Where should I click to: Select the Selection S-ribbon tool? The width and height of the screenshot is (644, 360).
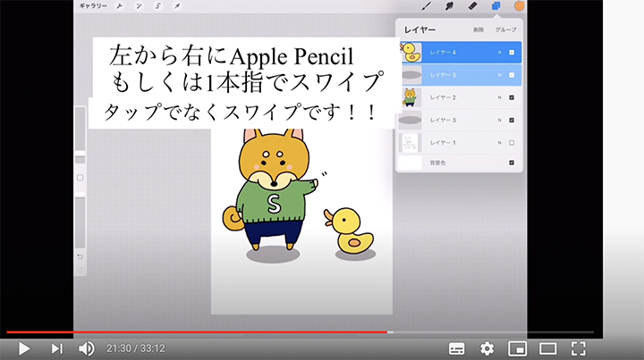(x=157, y=6)
